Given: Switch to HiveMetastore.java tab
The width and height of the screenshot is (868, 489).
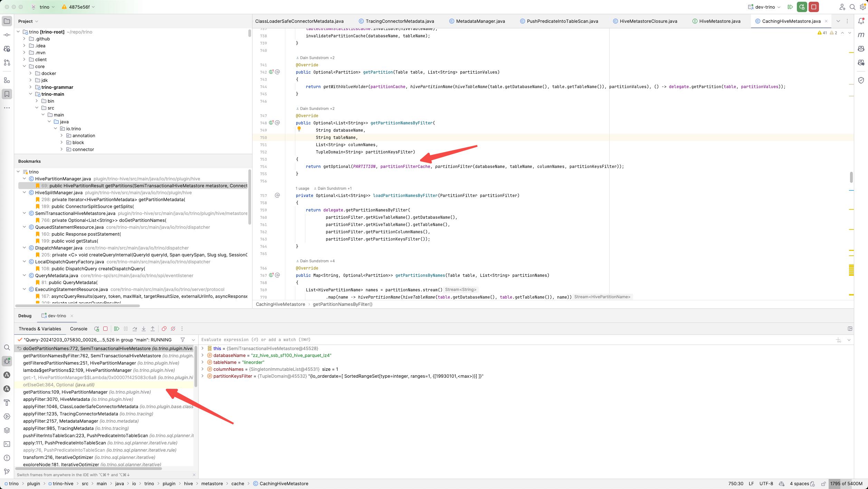Looking at the screenshot, I should (x=716, y=21).
